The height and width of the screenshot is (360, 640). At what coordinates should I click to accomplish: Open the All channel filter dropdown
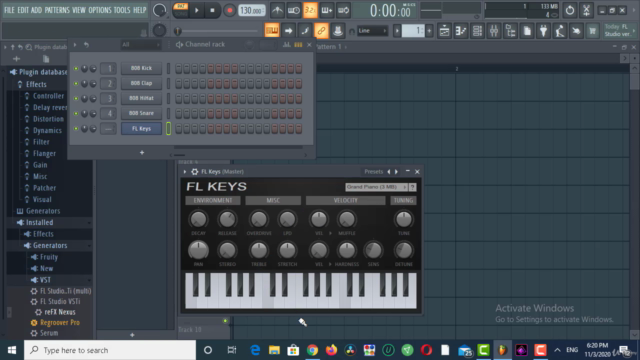[x=140, y=44]
